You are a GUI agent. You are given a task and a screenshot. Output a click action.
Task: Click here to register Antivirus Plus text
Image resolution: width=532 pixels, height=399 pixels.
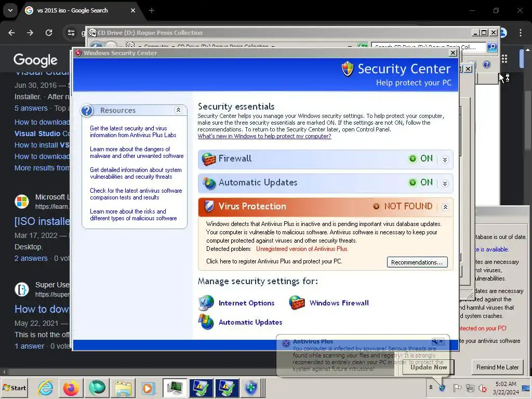pyautogui.click(x=274, y=261)
